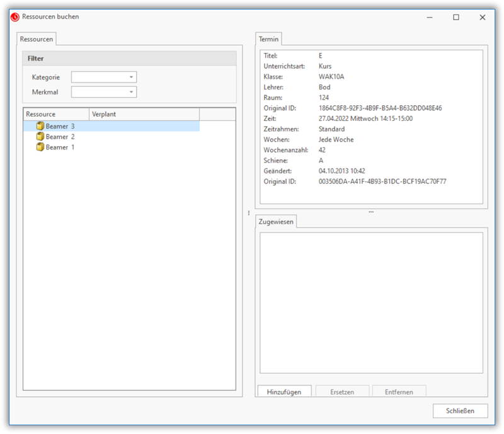Click the Ersetzen button
This screenshot has height=434, width=504.
(x=342, y=392)
